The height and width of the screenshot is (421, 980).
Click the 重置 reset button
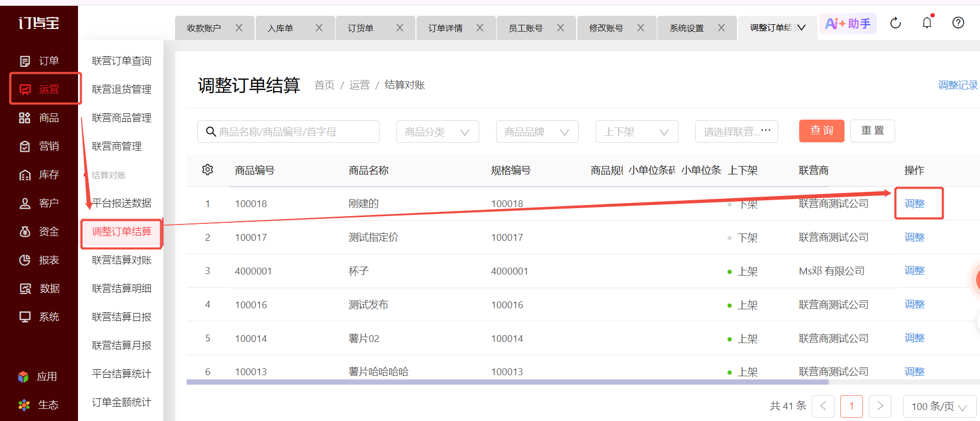[x=872, y=131]
